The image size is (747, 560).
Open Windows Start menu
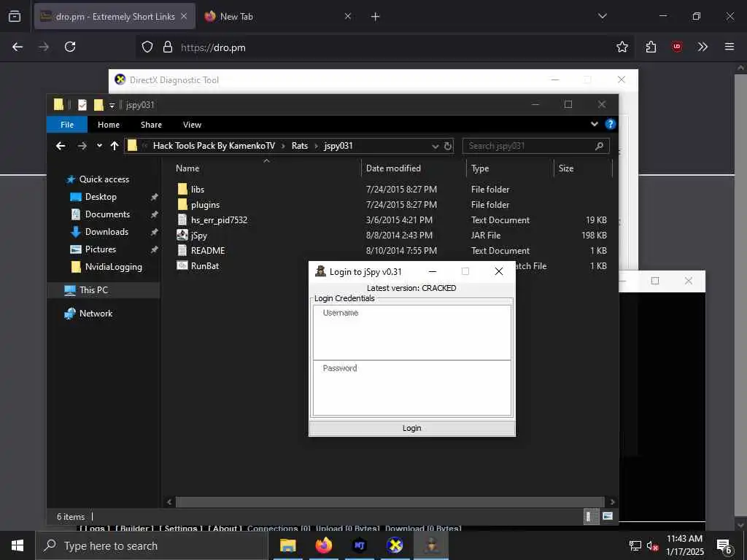[18, 545]
